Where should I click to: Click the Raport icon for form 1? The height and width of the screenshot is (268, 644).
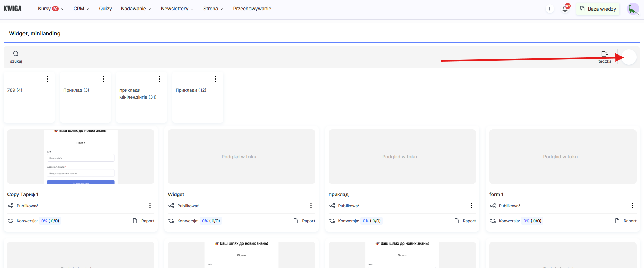point(617,221)
